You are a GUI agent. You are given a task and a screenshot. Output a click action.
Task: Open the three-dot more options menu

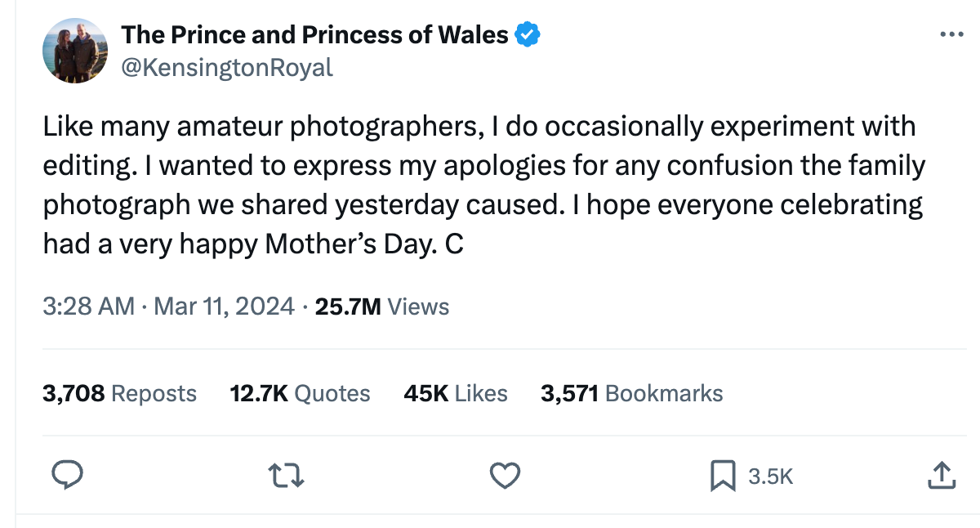pyautogui.click(x=952, y=34)
